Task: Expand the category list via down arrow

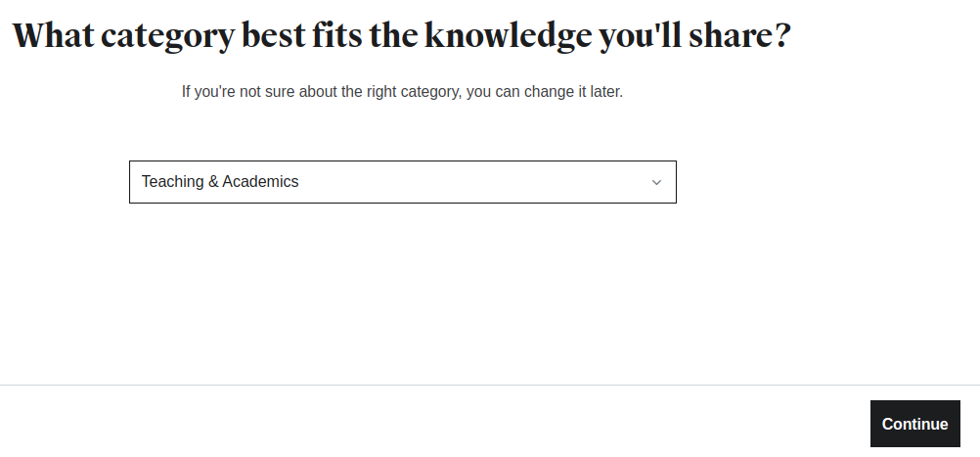Action: tap(656, 182)
